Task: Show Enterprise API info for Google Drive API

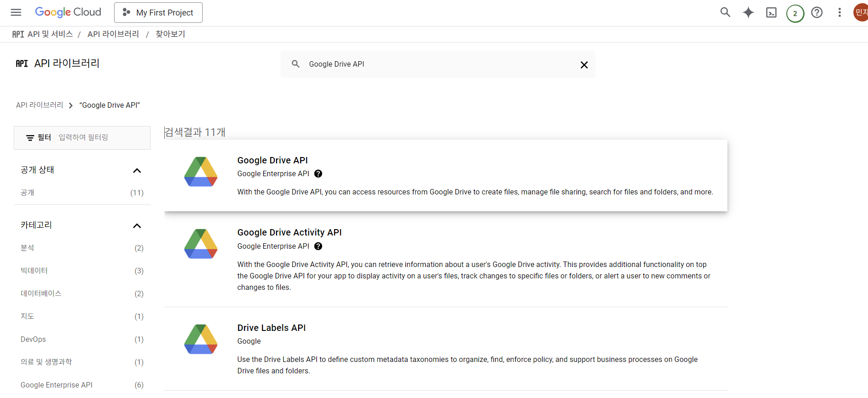Action: (x=318, y=173)
